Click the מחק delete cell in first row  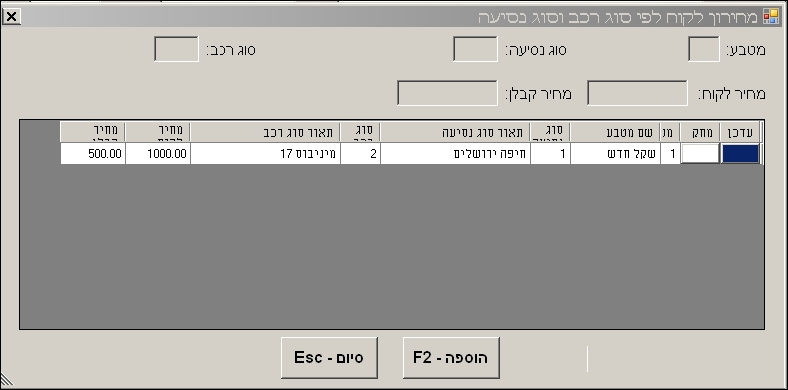700,153
